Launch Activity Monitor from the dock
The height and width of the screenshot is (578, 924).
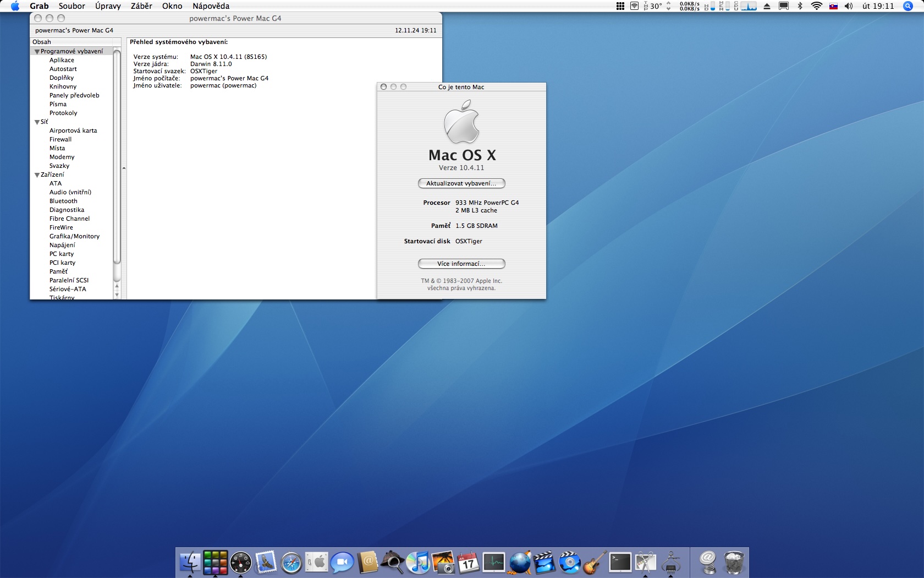(x=494, y=562)
